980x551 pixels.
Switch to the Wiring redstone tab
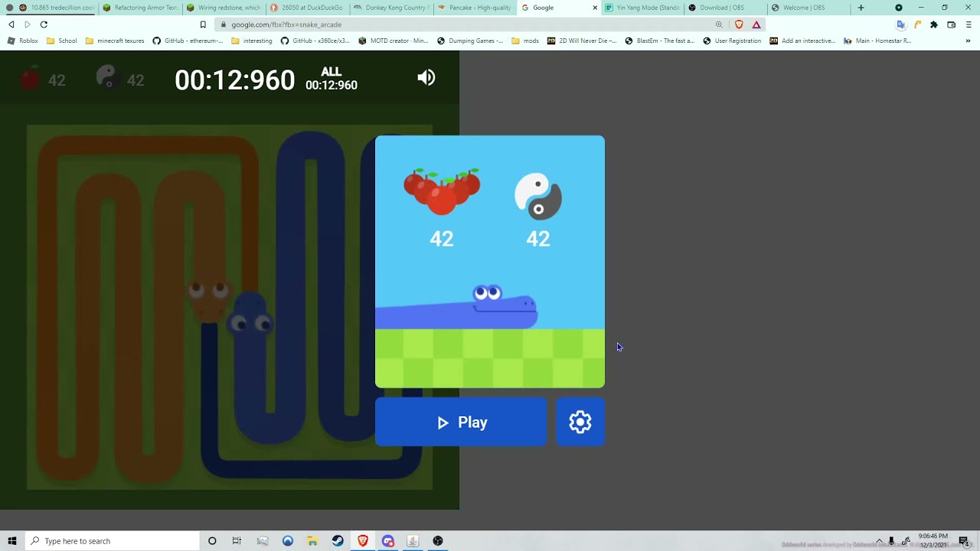pyautogui.click(x=224, y=8)
